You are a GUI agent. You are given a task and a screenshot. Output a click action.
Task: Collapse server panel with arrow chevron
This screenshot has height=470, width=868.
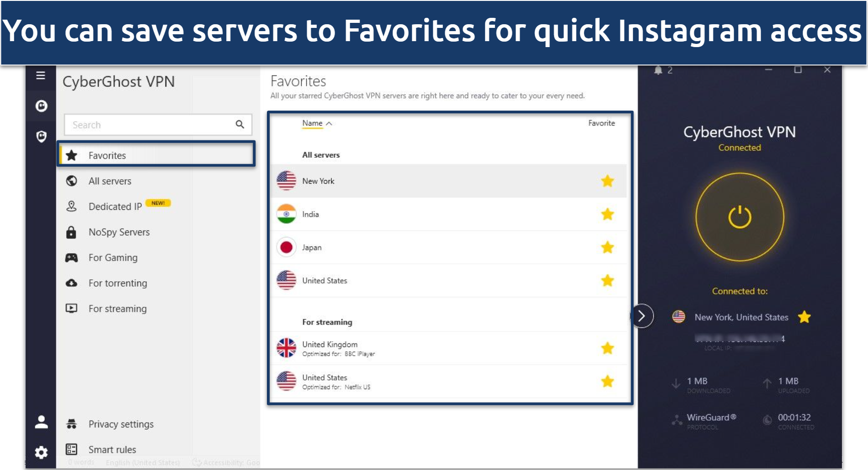click(x=642, y=316)
